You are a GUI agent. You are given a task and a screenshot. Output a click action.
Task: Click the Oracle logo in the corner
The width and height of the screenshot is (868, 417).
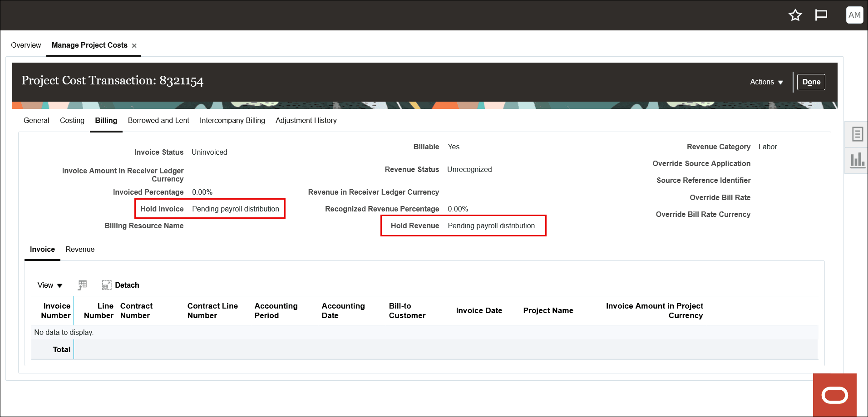click(x=835, y=395)
